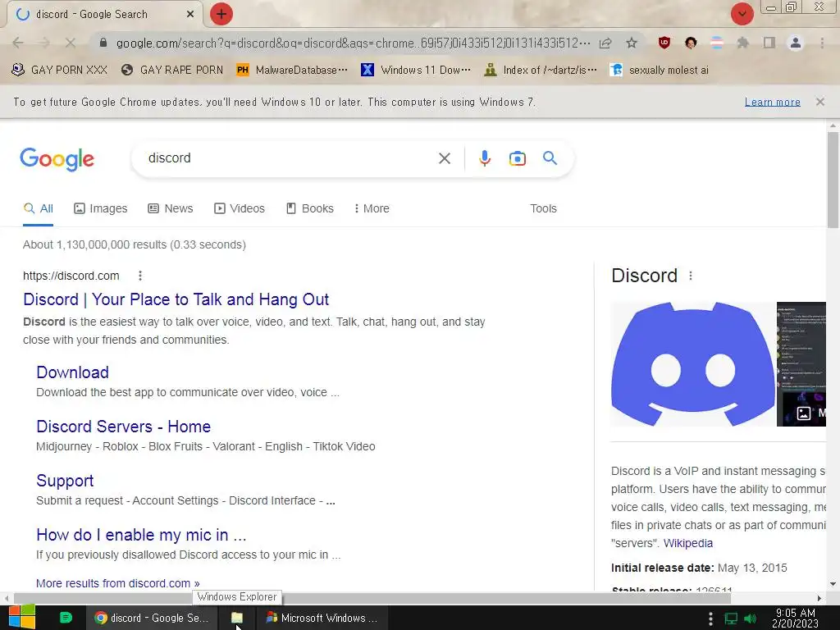Open the Discord screenshot thumbnail
840x630 pixels.
click(x=801, y=364)
